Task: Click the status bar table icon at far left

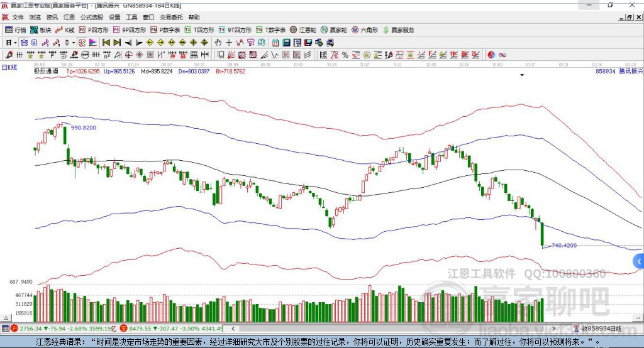Action: (x=5, y=329)
